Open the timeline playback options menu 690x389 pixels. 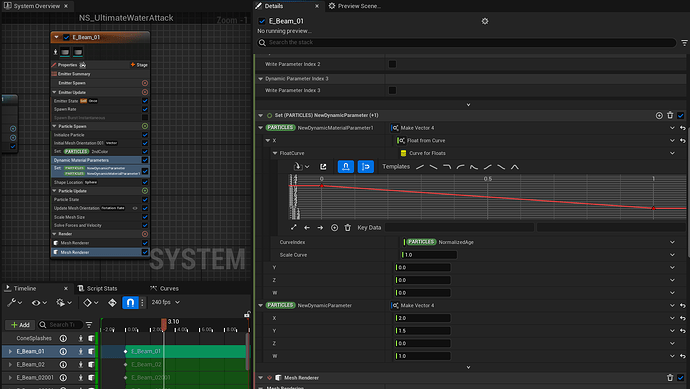pyautogui.click(x=63, y=302)
